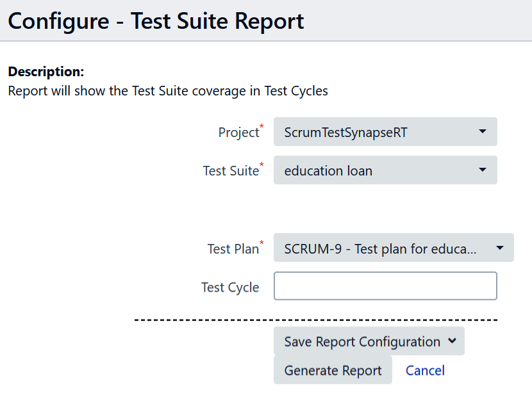Click inside the Test Cycle input field
This screenshot has height=397, width=532.
coord(385,286)
